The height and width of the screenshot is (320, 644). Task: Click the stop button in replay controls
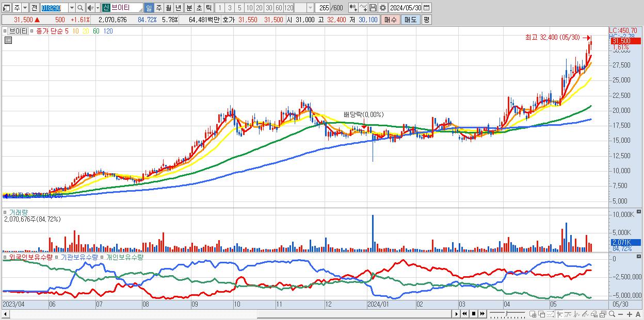tap(473, 314)
